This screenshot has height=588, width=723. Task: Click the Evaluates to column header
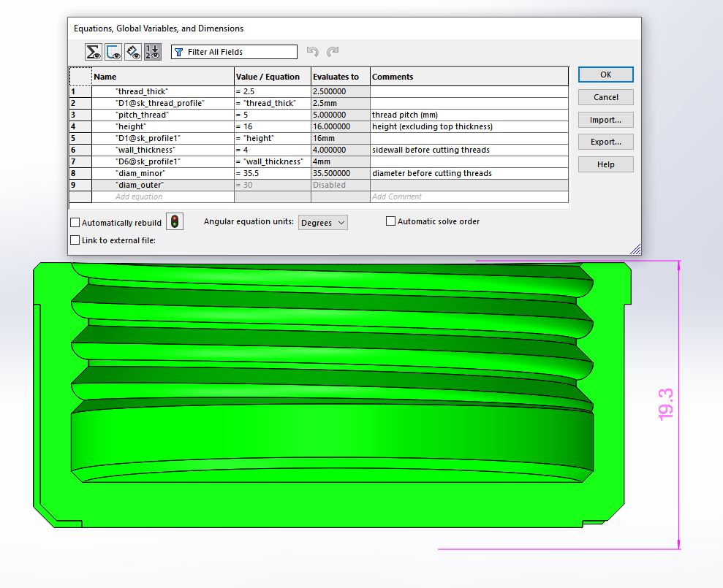[x=341, y=77]
